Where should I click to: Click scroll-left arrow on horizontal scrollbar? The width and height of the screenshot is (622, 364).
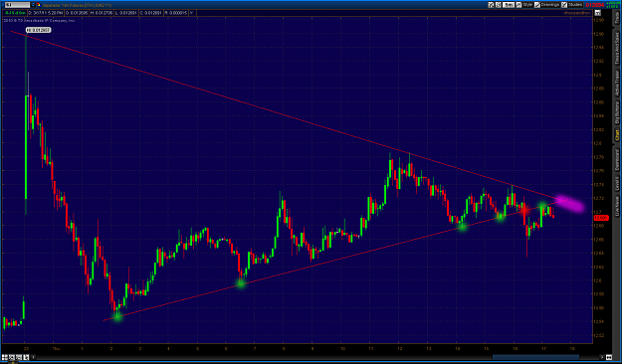(x=33, y=357)
